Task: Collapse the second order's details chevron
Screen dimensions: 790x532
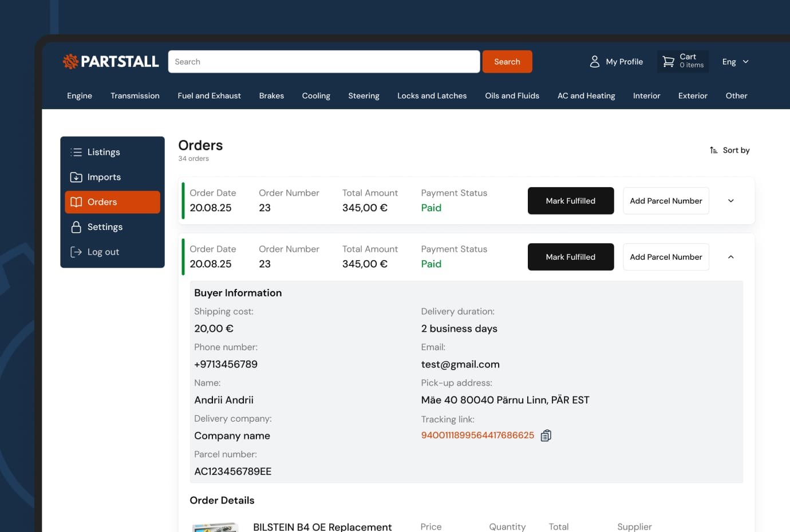Action: (x=731, y=257)
